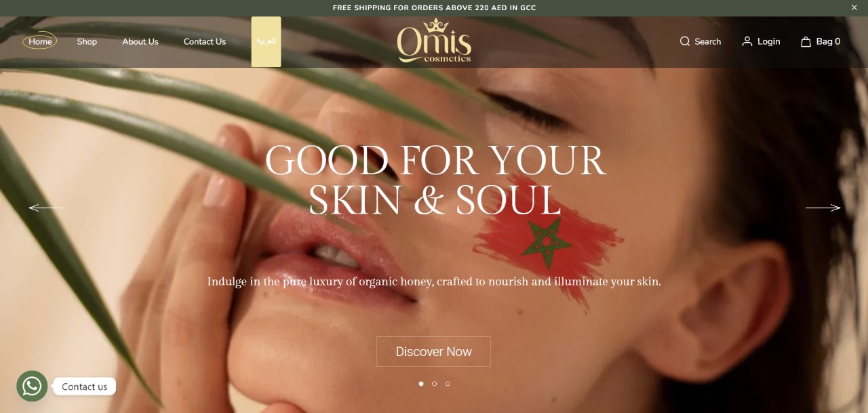Open the shopping bag icon
This screenshot has width=868, height=413.
click(x=806, y=41)
